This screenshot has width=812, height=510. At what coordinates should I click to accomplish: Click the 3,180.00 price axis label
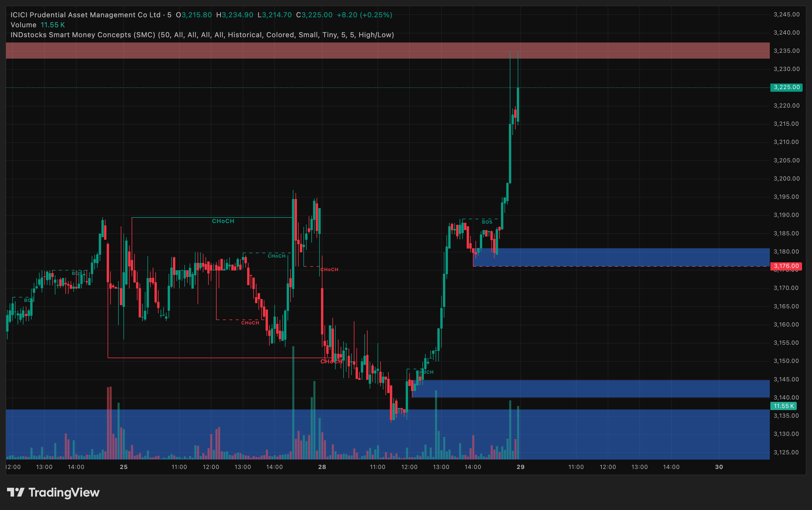coord(786,251)
